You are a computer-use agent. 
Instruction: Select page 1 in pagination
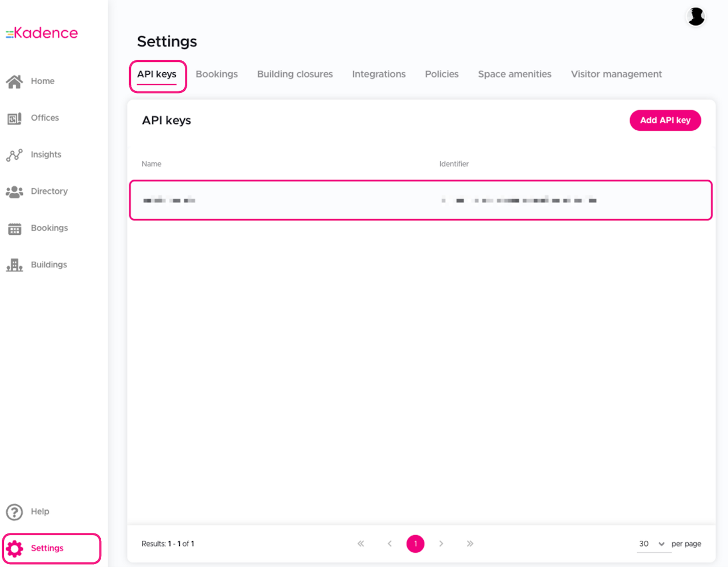[x=415, y=544]
